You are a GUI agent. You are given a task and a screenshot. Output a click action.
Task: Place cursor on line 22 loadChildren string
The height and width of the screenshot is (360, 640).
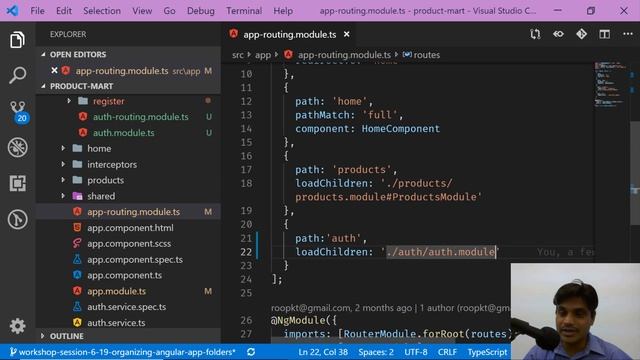tap(440, 252)
